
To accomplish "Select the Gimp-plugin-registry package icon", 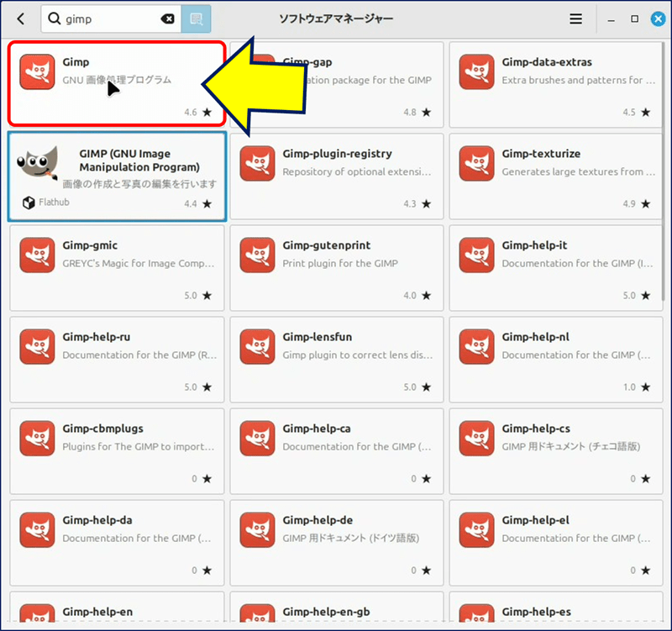I will tap(257, 163).
